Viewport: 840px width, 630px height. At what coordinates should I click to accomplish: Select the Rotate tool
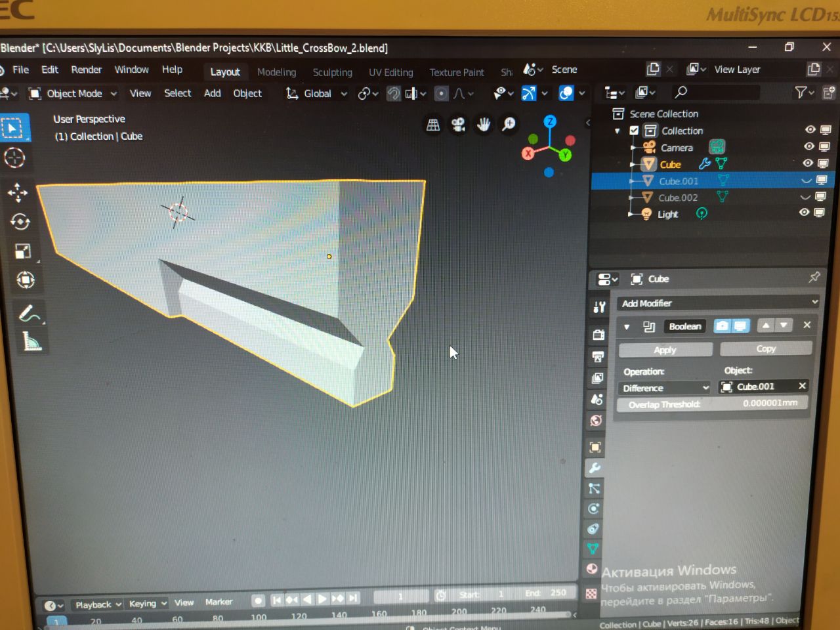[20, 222]
